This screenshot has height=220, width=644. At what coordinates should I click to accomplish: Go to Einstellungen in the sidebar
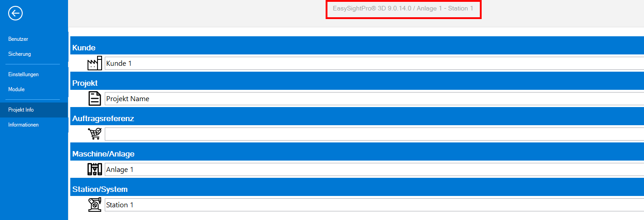tap(23, 74)
